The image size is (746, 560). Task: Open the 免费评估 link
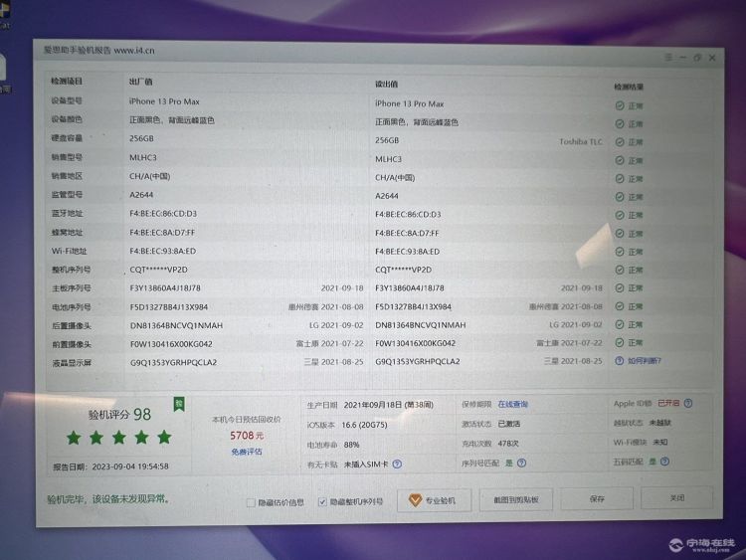pyautogui.click(x=247, y=452)
